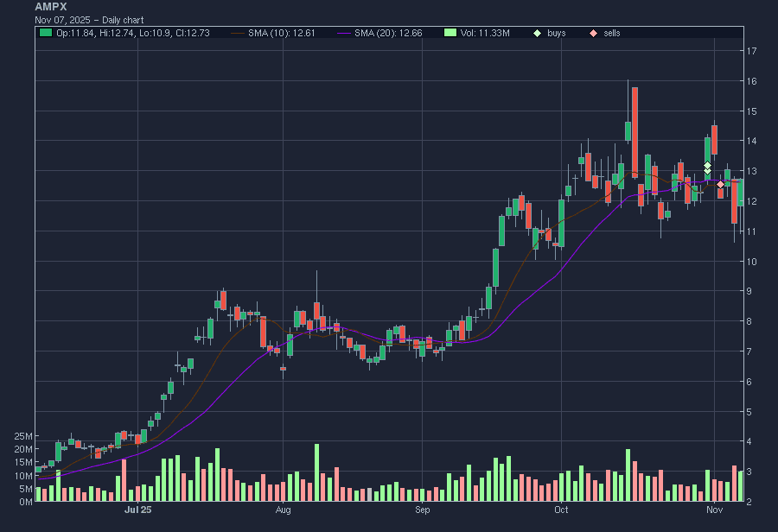Click the 'Aug' x-axis label
The width and height of the screenshot is (778, 532).
tap(283, 510)
